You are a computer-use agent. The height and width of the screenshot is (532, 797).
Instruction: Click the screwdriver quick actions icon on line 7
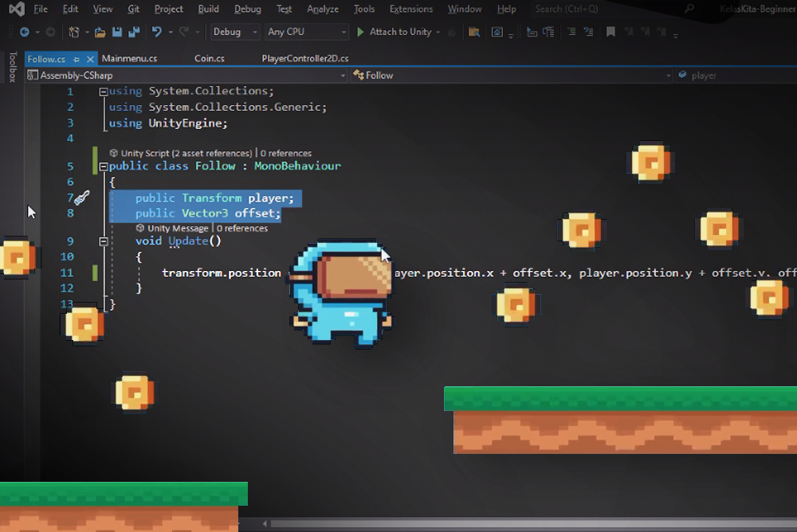click(x=82, y=198)
